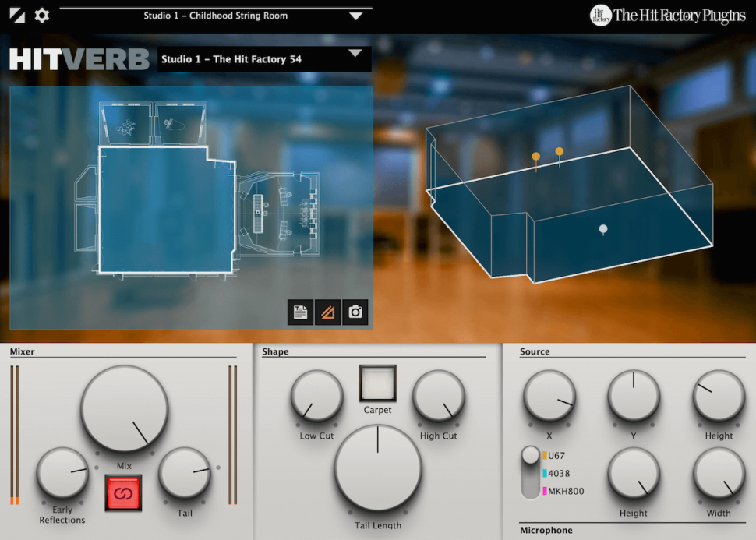Select the 4038 microphone
Screen dimensions: 756x540
click(556, 474)
